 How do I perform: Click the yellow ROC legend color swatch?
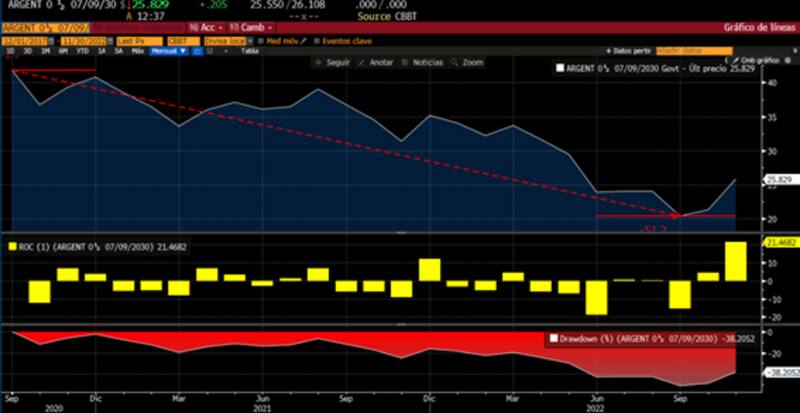(12, 245)
